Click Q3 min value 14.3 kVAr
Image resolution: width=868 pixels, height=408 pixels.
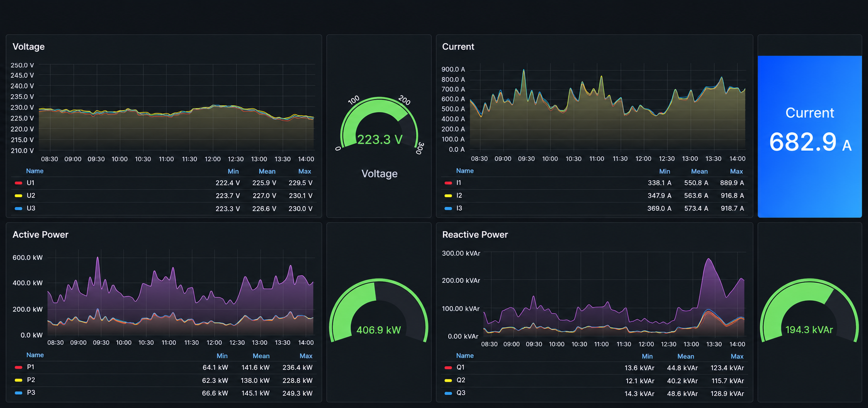pos(640,394)
